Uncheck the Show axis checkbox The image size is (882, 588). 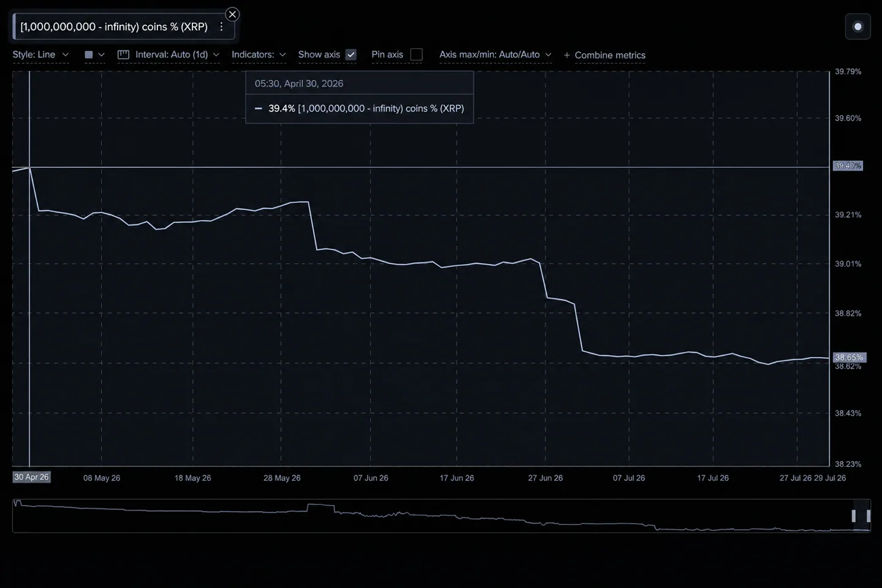[351, 55]
